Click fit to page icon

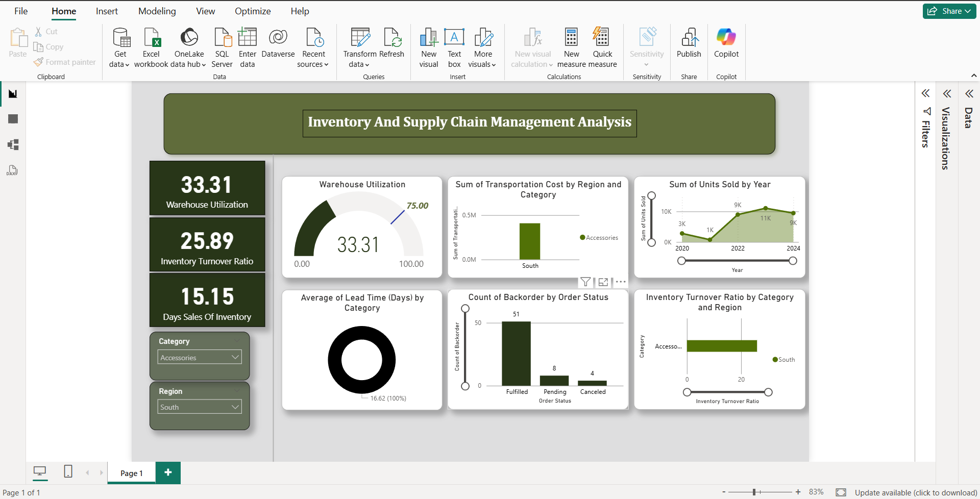pos(841,492)
